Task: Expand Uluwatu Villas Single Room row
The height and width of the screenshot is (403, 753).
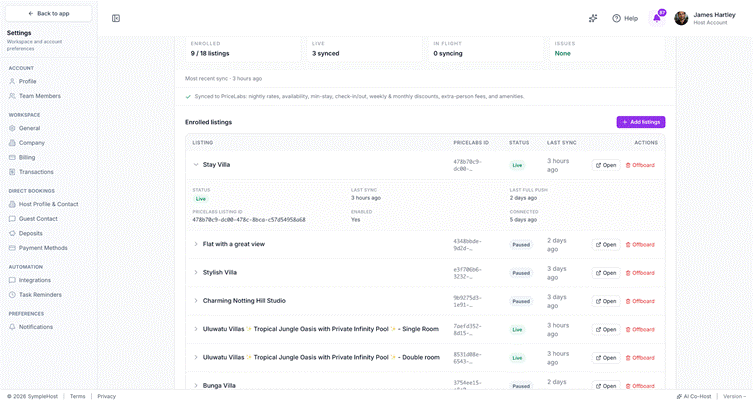Action: click(x=196, y=329)
